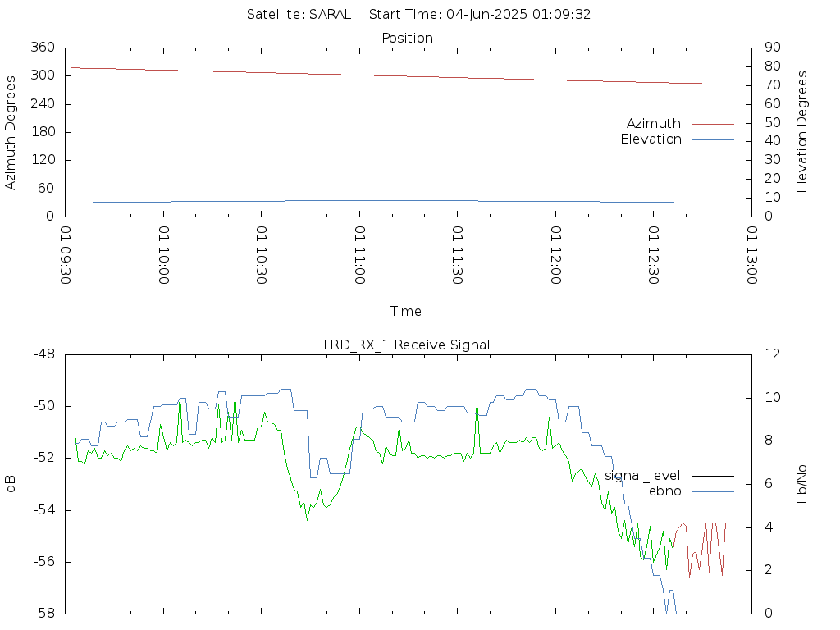Viewport: 840px width, 630px height.
Task: Click the "-52" dB axis tick
Action: click(x=44, y=458)
